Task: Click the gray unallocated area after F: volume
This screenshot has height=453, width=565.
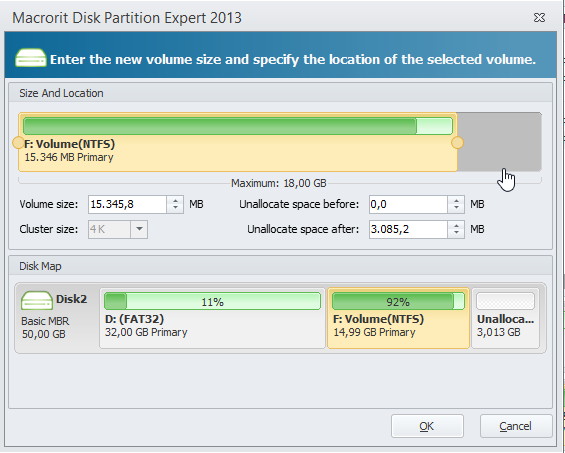Action: [499, 142]
